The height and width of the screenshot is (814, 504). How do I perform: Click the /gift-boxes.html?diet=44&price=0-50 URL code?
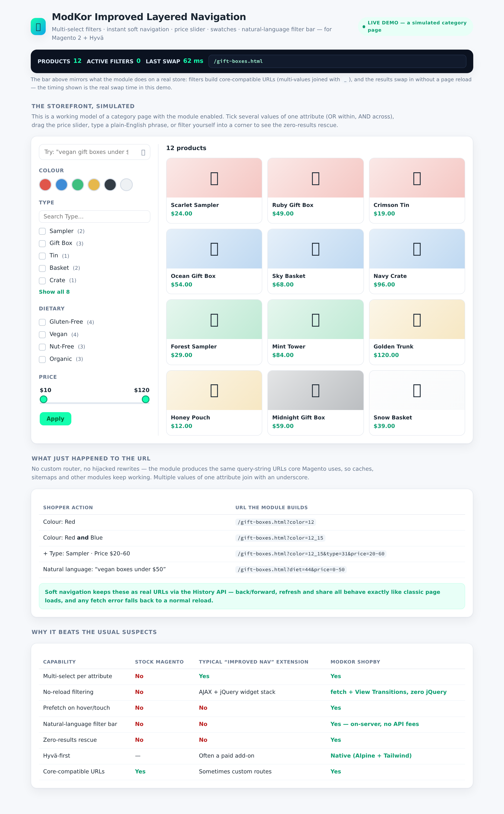pyautogui.click(x=291, y=569)
